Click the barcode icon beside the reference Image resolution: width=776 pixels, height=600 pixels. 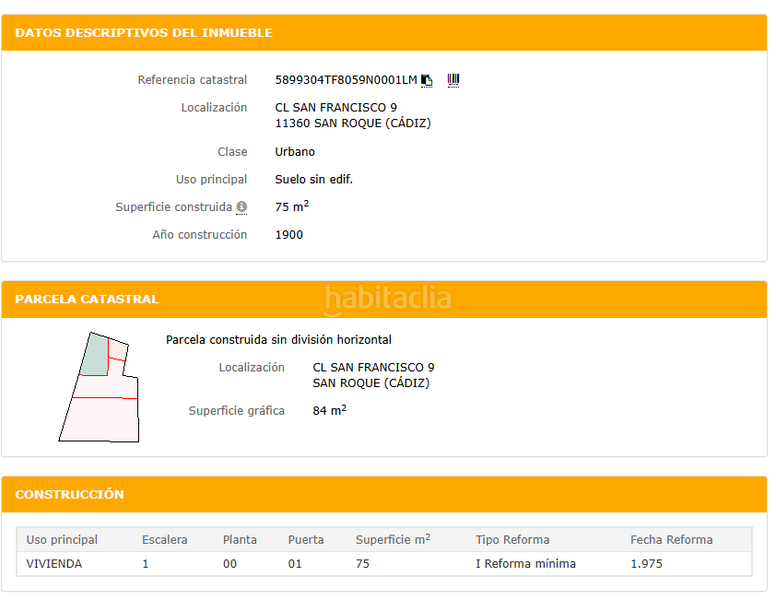tap(453, 80)
